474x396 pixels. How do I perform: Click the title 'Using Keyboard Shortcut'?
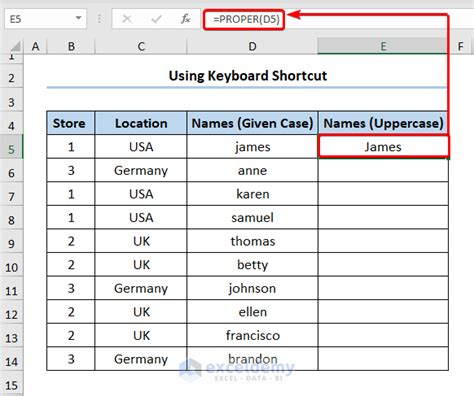(x=248, y=76)
